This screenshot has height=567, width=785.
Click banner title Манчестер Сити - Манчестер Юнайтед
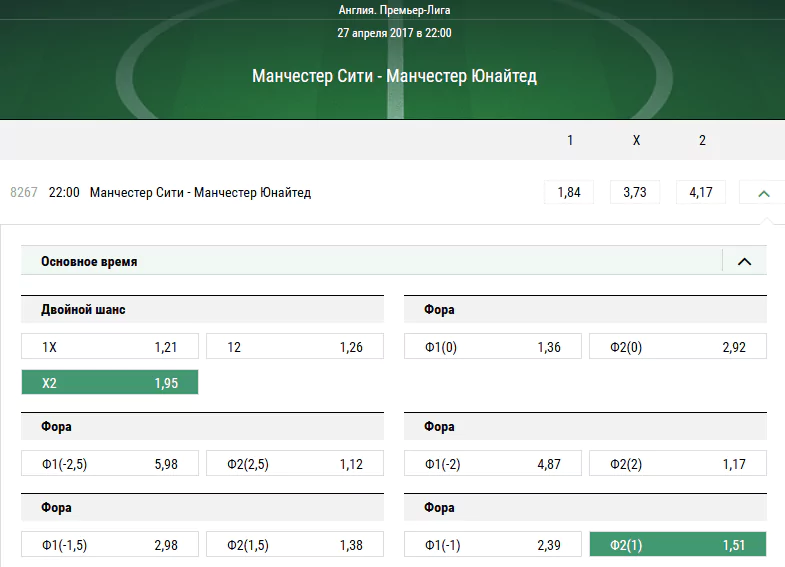pos(395,76)
